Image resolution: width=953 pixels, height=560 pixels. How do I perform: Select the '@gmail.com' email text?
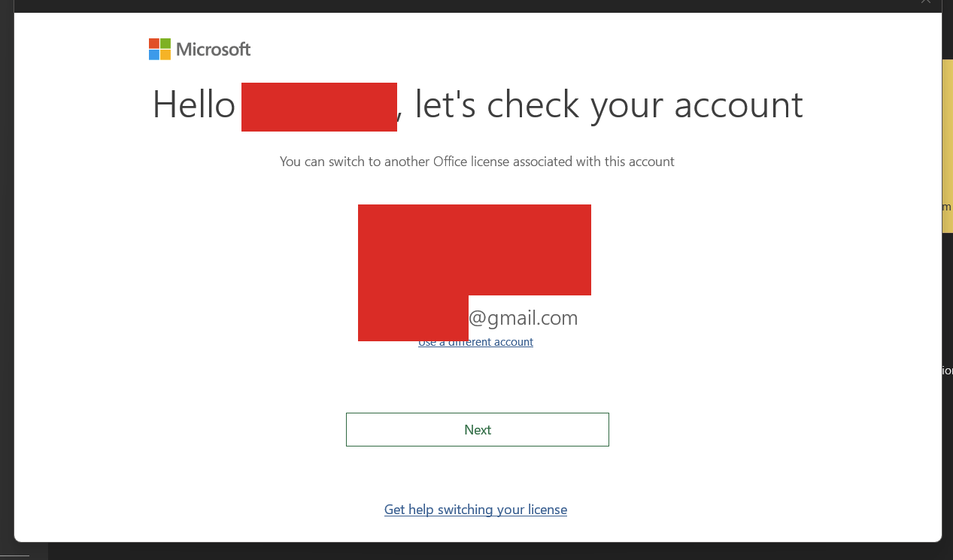coord(523,318)
